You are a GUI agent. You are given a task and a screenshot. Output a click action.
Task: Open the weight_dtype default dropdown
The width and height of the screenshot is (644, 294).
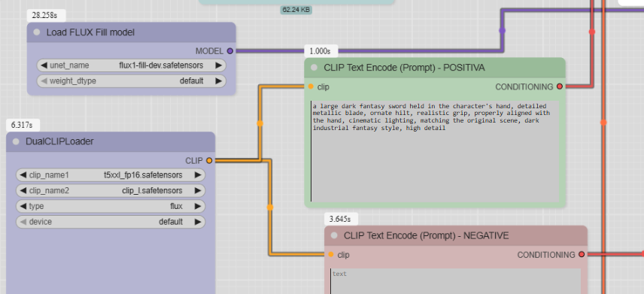pos(132,81)
